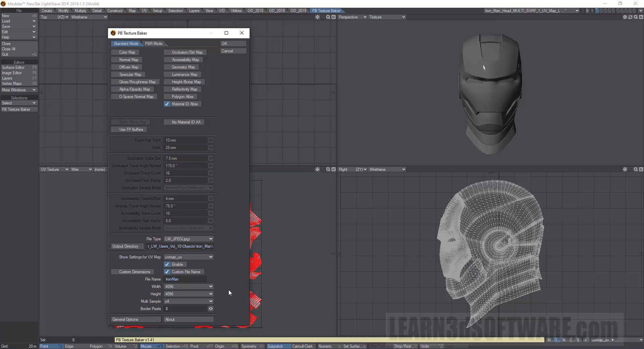This screenshot has width=644, height=349.
Task: Expand the Multi Sample x4 dropdown
Action: click(189, 301)
